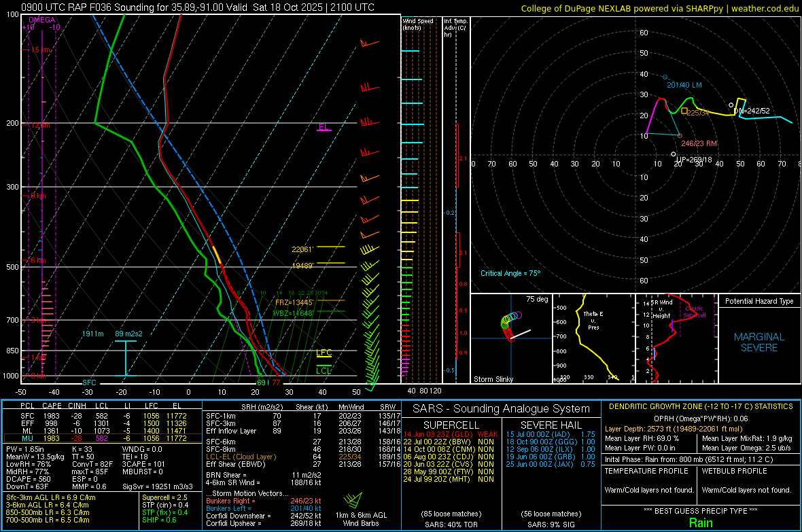Viewport: 802px width, 532px height.
Task: Click the red surface temperature value 77
Action: [276, 383]
